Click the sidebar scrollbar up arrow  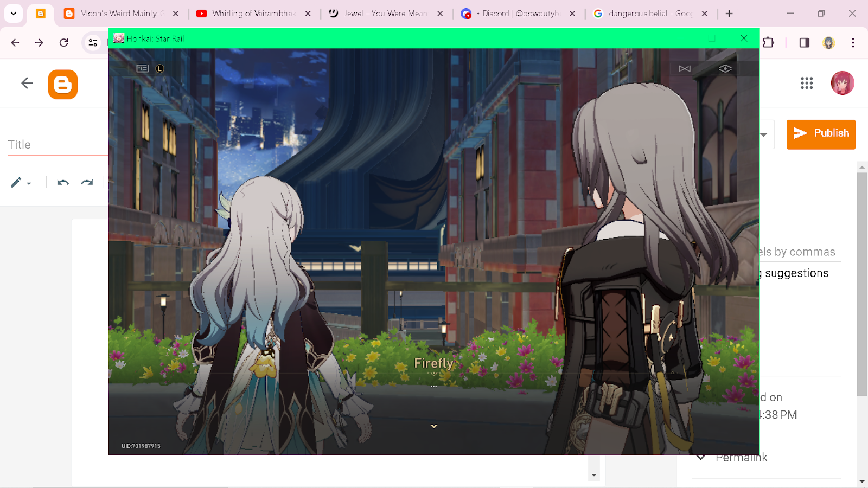[x=862, y=167]
